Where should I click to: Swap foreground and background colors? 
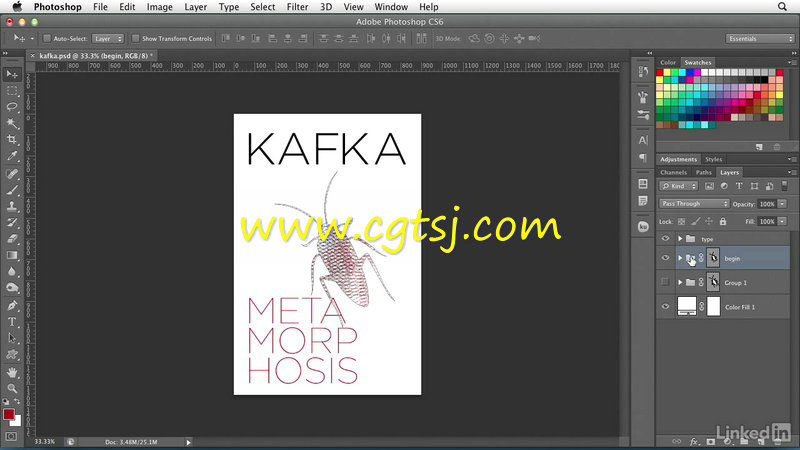pyautogui.click(x=17, y=402)
